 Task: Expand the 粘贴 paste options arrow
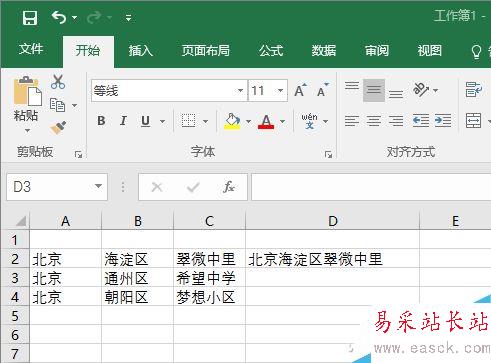pyautogui.click(x=27, y=131)
